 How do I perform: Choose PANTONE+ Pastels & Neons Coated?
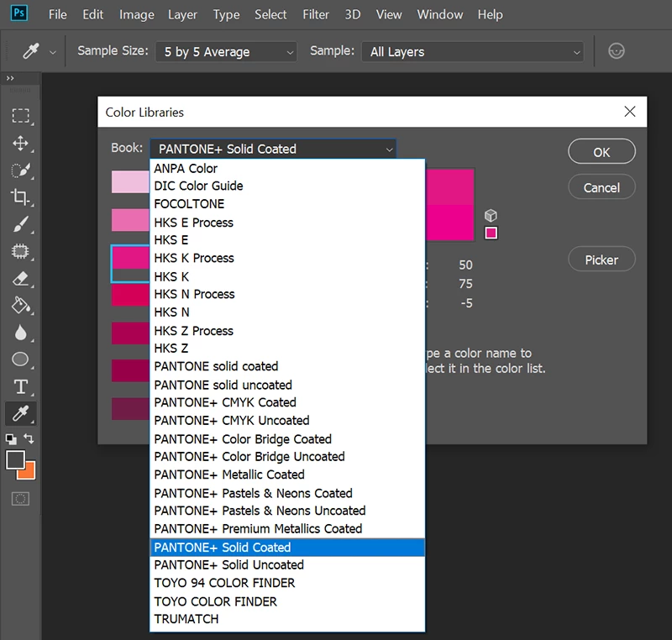tap(287, 494)
